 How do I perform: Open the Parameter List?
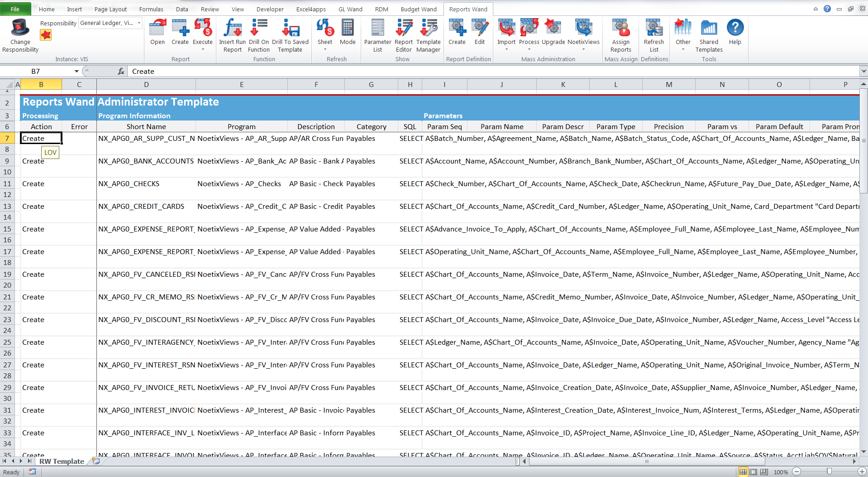[x=377, y=35]
